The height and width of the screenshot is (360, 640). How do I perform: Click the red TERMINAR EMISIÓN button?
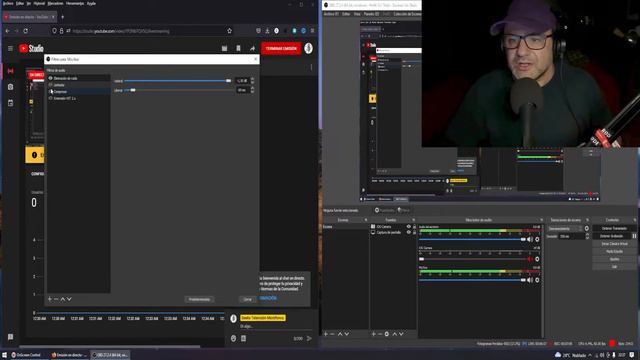281,49
